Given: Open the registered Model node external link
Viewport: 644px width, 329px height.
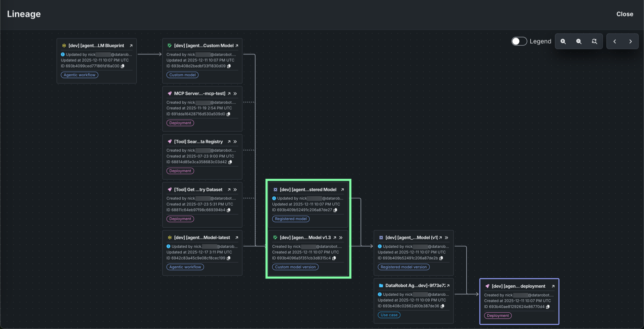Looking at the screenshot, I should (342, 190).
